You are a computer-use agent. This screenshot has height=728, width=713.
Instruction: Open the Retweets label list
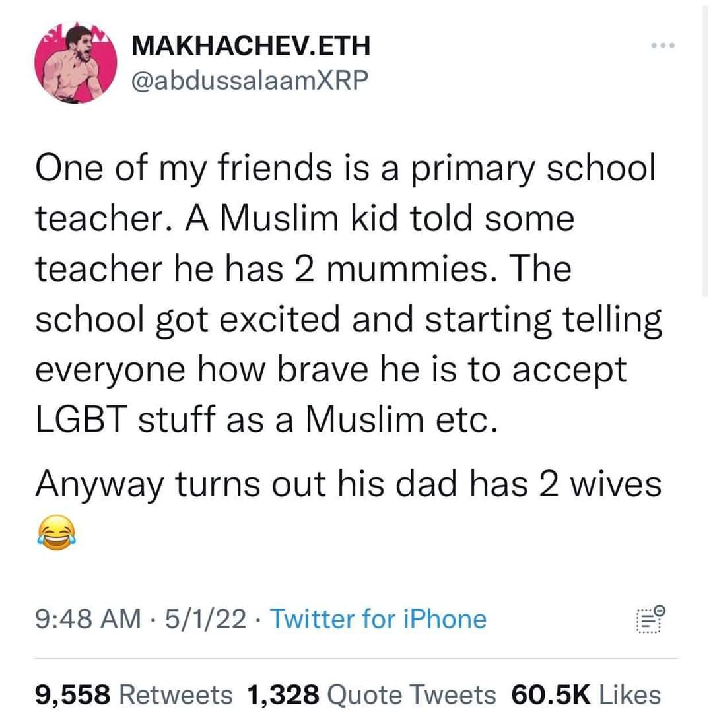tap(178, 694)
